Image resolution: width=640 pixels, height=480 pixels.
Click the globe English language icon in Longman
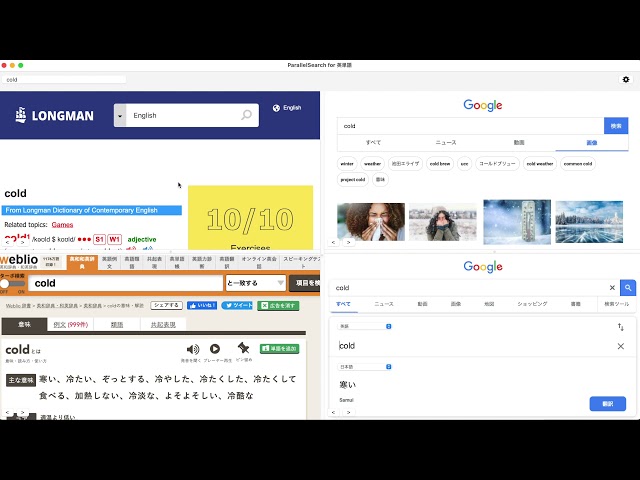pyautogui.click(x=276, y=108)
